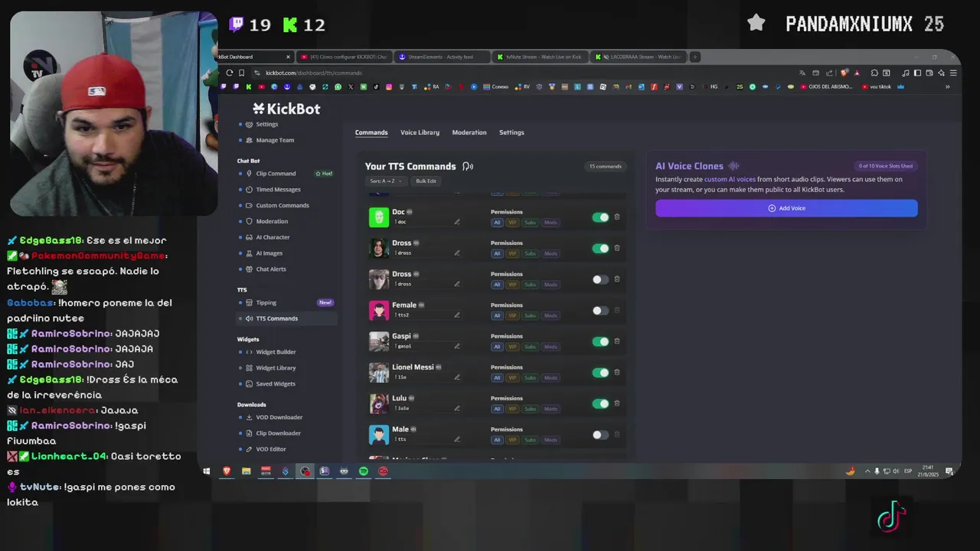Delete the Lulu command via trash icon
The width and height of the screenshot is (980, 551).
[617, 403]
